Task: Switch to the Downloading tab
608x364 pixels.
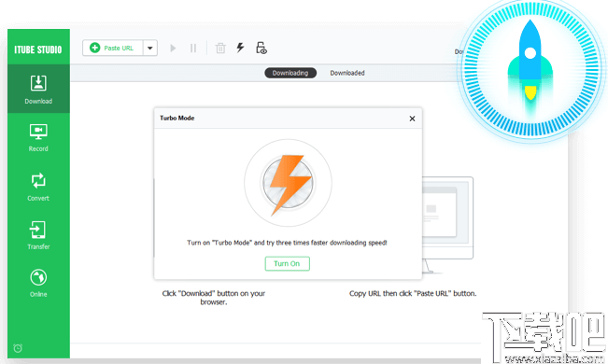Action: 290,73
